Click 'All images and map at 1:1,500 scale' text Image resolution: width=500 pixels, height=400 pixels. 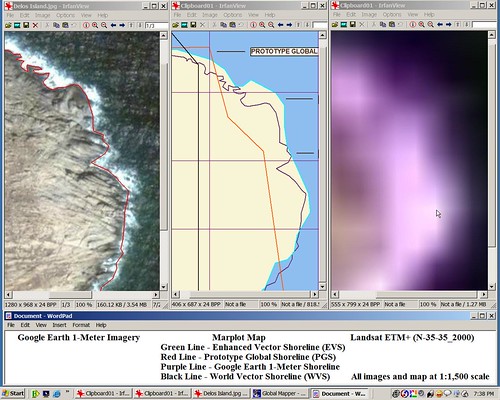pyautogui.click(x=420, y=377)
